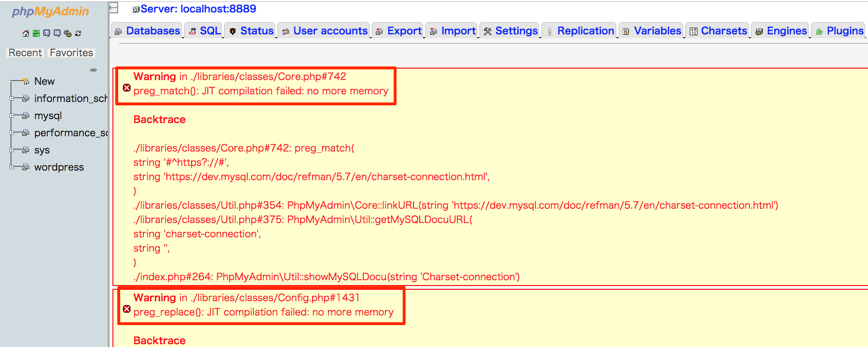Expand the information_schema database node
Viewport: 868px width, 347px height.
[12, 99]
